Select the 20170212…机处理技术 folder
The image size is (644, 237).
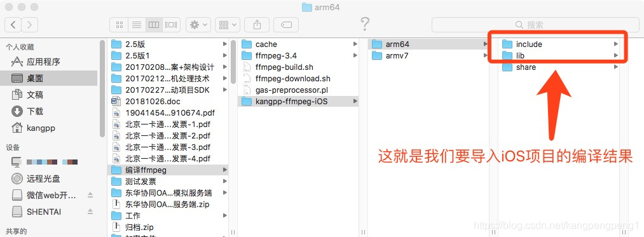click(x=168, y=78)
